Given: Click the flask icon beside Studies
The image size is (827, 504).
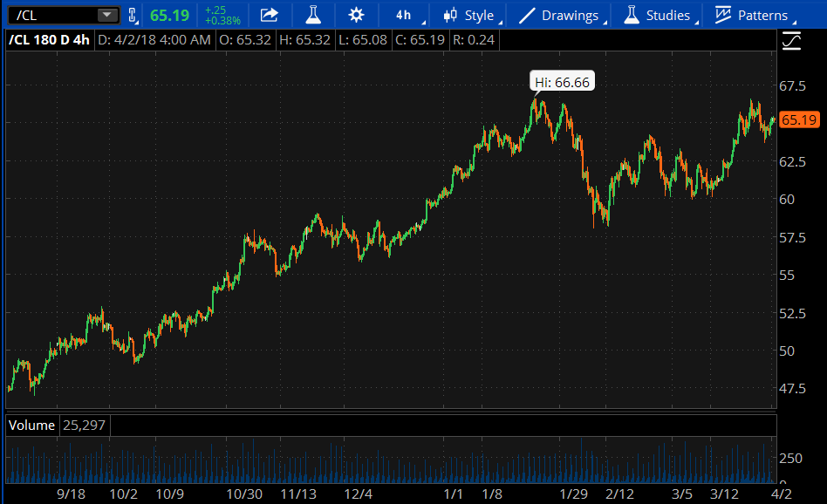Looking at the screenshot, I should (632, 15).
